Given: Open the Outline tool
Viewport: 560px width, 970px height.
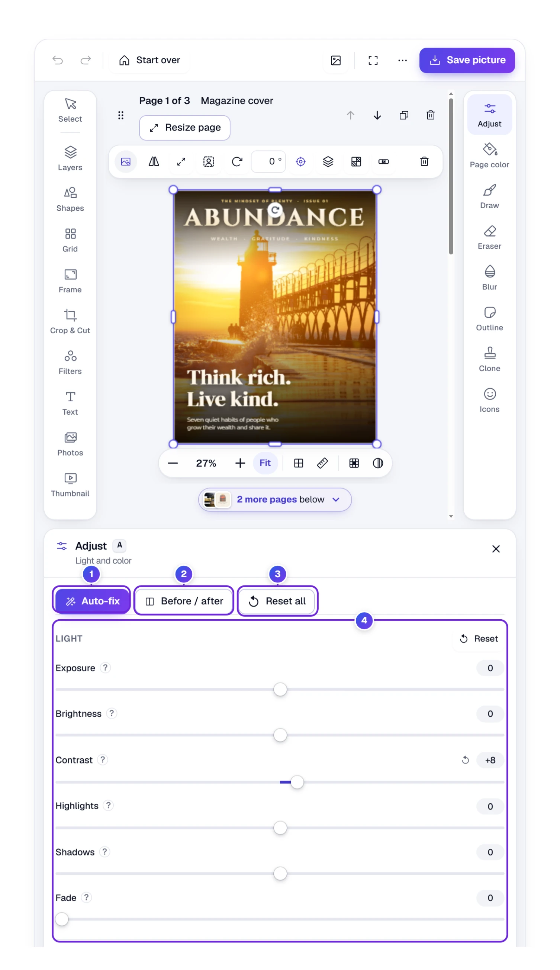Looking at the screenshot, I should click(x=489, y=319).
